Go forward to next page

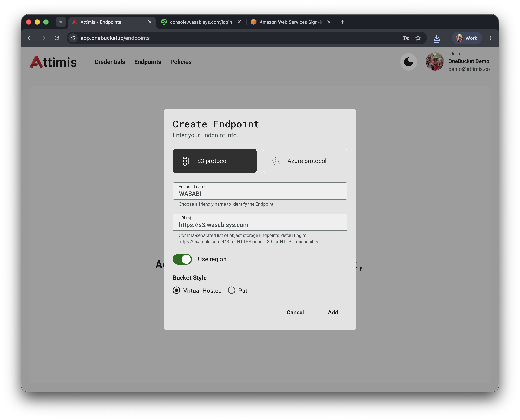pos(43,38)
